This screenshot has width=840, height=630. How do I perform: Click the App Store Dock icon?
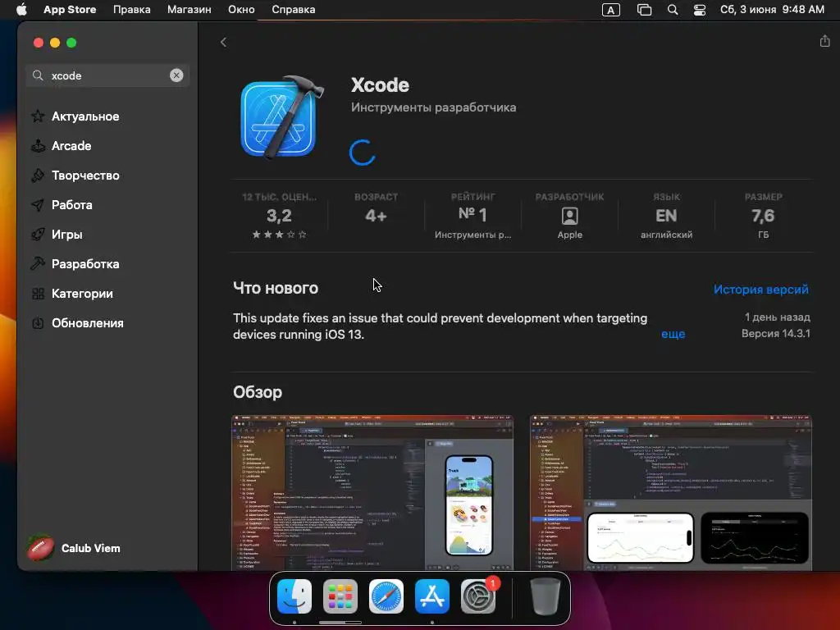(432, 596)
